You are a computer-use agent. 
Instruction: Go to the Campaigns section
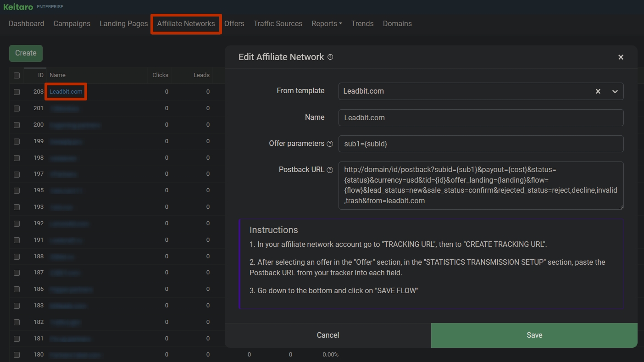(x=72, y=23)
